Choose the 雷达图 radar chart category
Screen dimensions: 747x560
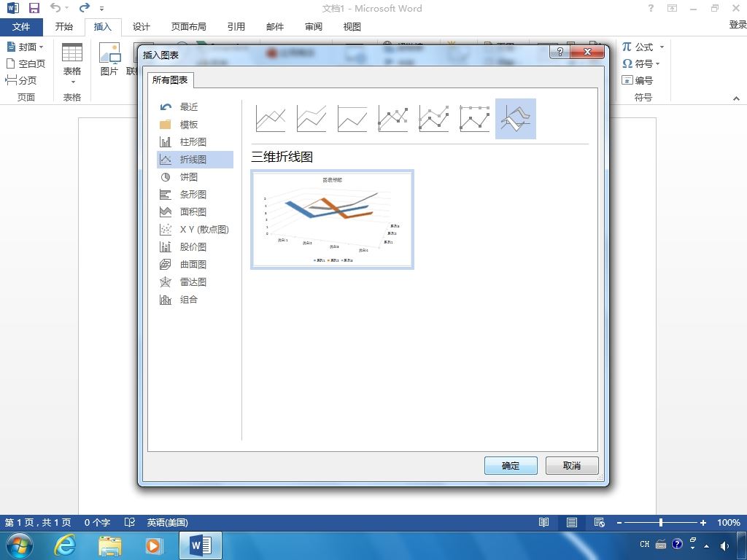195,282
